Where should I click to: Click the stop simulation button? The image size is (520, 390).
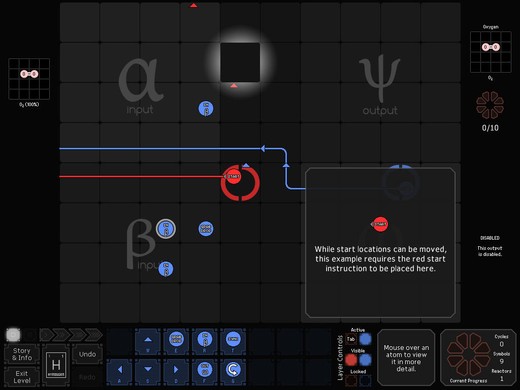tap(13, 335)
